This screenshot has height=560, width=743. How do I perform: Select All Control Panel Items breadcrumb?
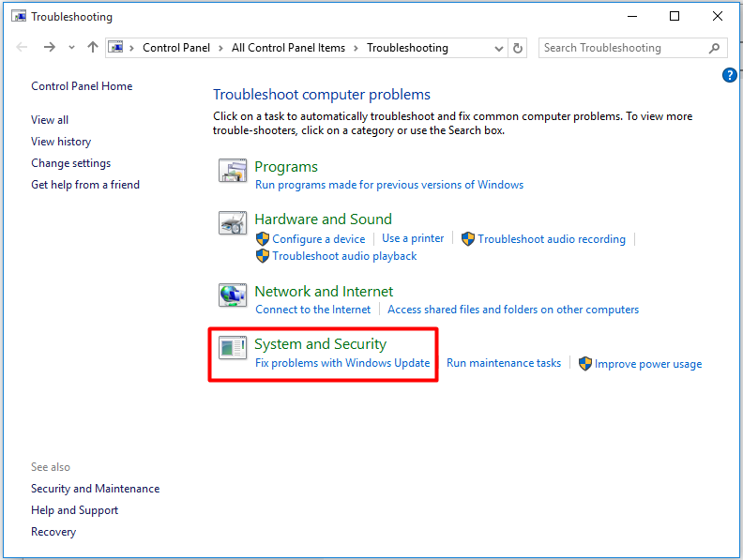tap(288, 48)
